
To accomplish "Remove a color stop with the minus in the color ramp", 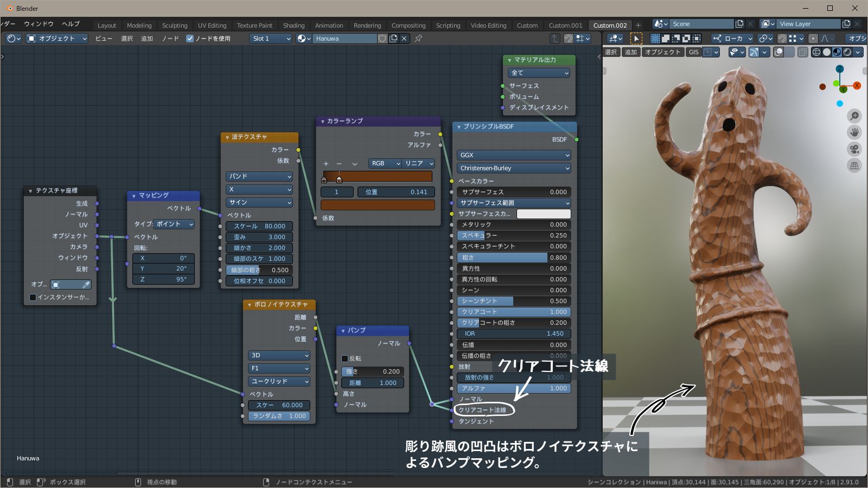I will coord(339,163).
